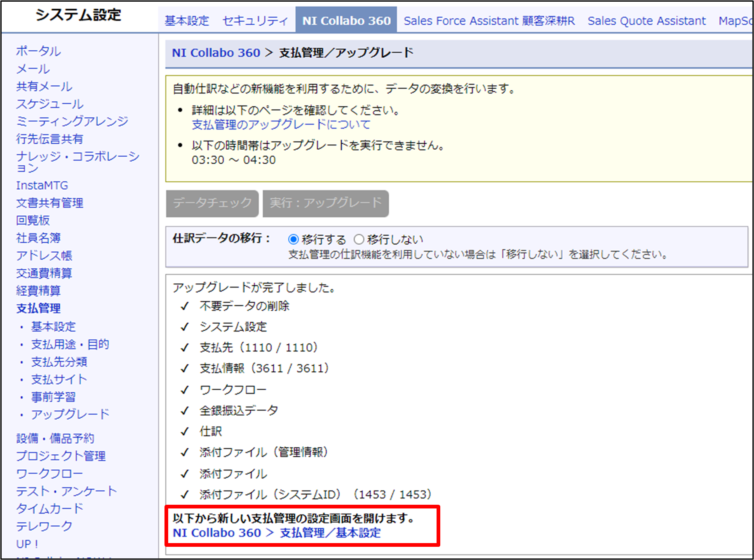754x560 pixels.
Task: Open アップグレード submenu item
Action: tap(70, 414)
